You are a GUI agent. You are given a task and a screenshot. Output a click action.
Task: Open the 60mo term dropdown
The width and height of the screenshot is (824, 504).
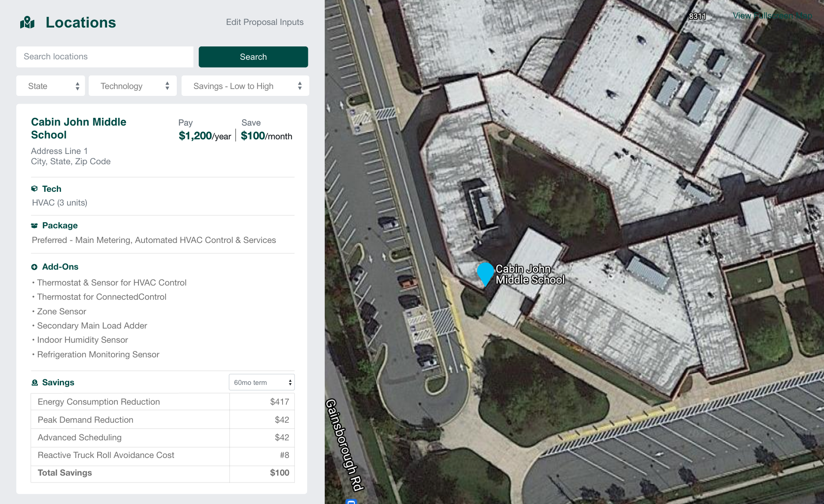[261, 382]
